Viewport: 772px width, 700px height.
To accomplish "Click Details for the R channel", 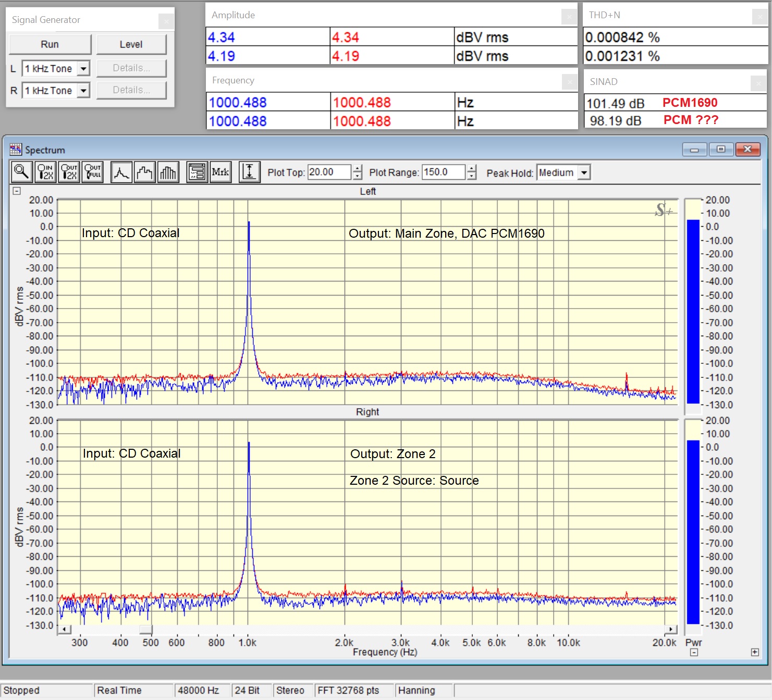I will [131, 90].
